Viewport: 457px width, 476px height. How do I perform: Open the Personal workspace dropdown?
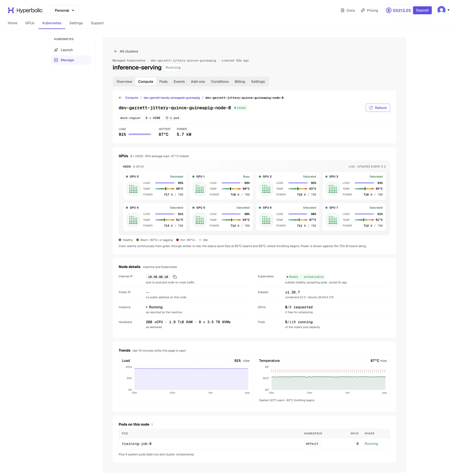(x=65, y=10)
